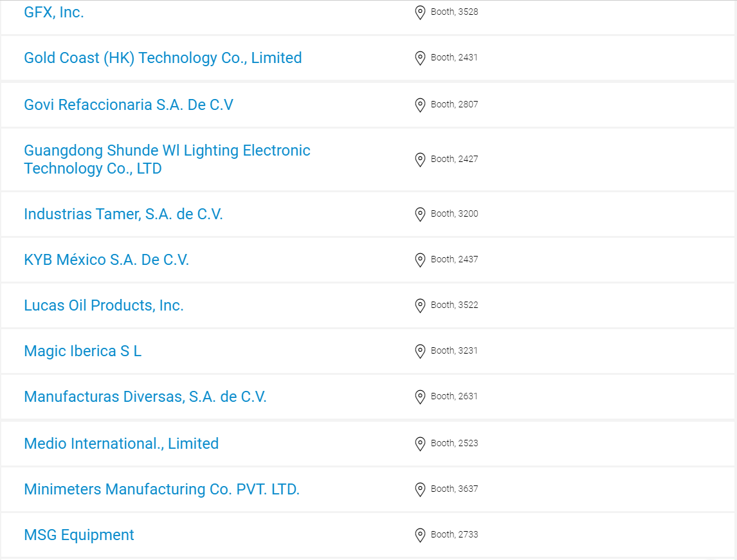Click the pin icon beside Booth 3200
737x560 pixels.
click(420, 214)
